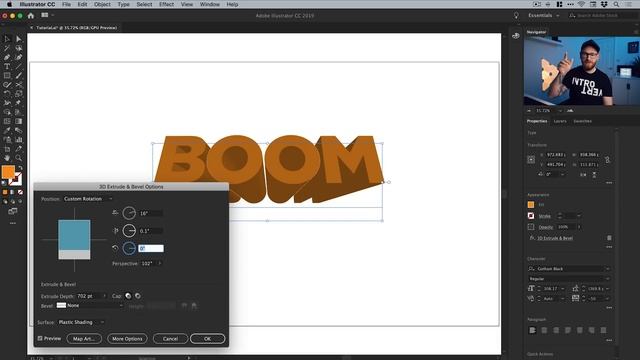Select the Line Segment tool
Viewport: 640px width, 360px height.
click(19, 67)
